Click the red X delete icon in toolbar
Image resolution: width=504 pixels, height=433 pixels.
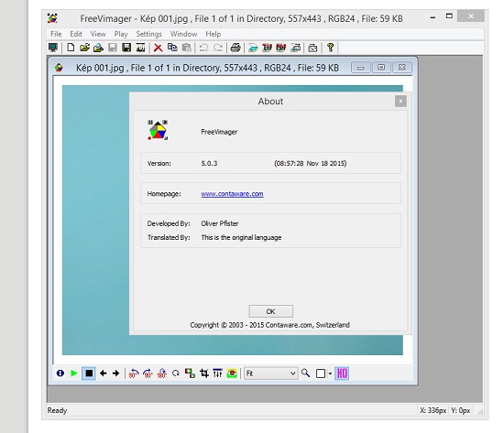point(158,48)
